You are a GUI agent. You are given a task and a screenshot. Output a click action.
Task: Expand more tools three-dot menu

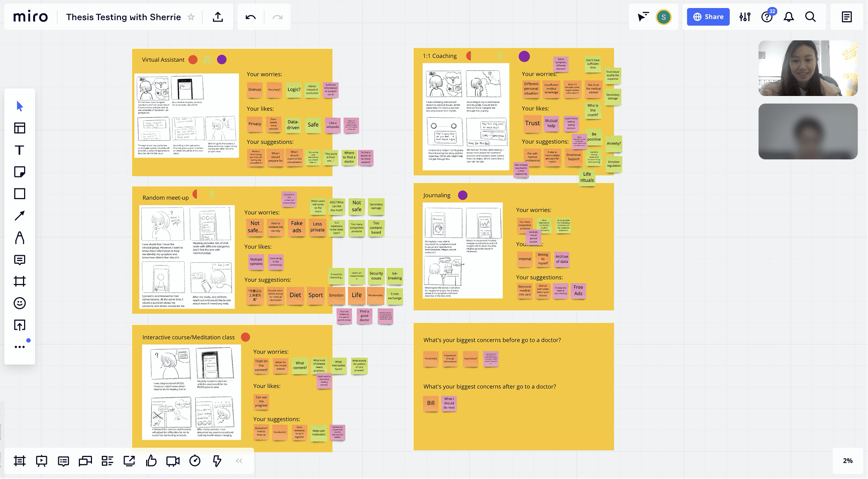coord(20,347)
